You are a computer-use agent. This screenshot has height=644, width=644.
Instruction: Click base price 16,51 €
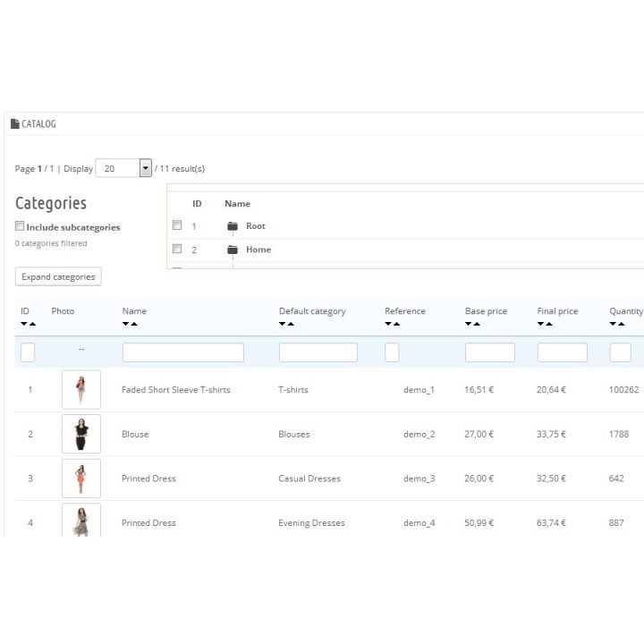(479, 390)
